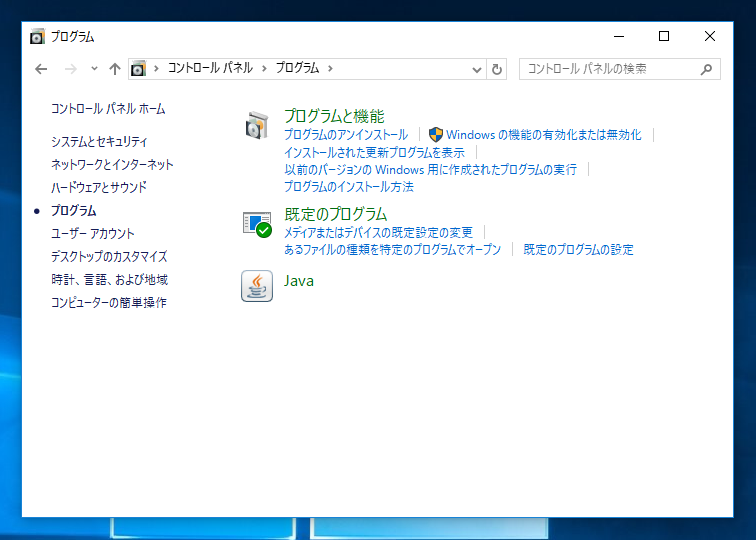Open recent locations dropdown arrow
756x540 pixels.
(94, 68)
